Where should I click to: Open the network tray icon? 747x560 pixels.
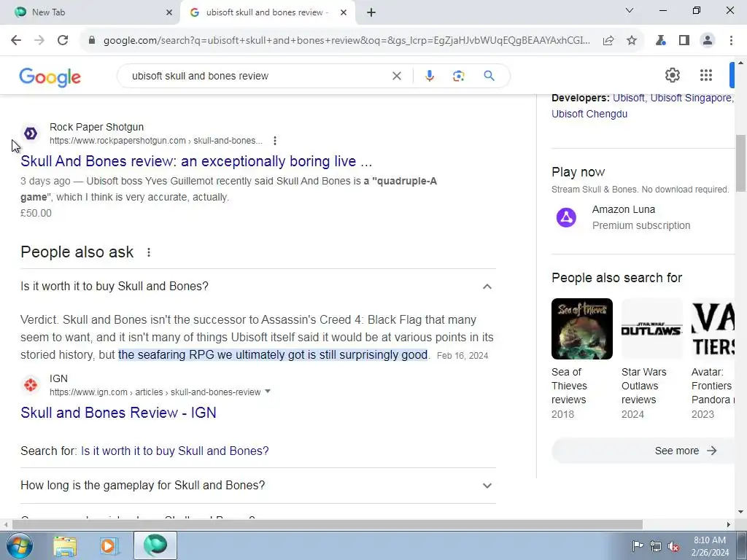coord(656,547)
